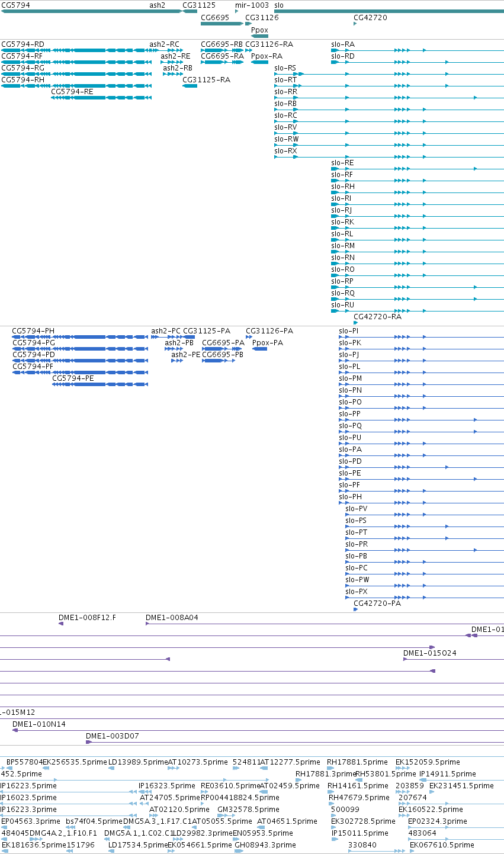Click transcript ash2-RC
Viewport: 504px width, 854px height.
point(164,44)
